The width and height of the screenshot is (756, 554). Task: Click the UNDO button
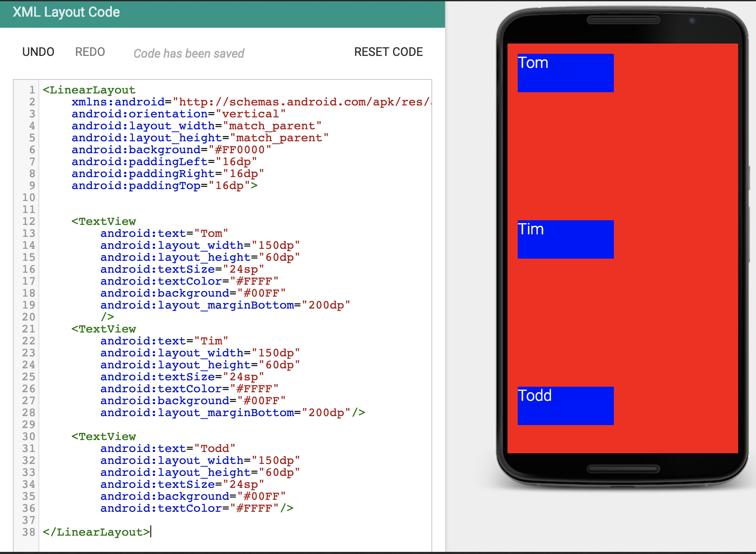(38, 52)
